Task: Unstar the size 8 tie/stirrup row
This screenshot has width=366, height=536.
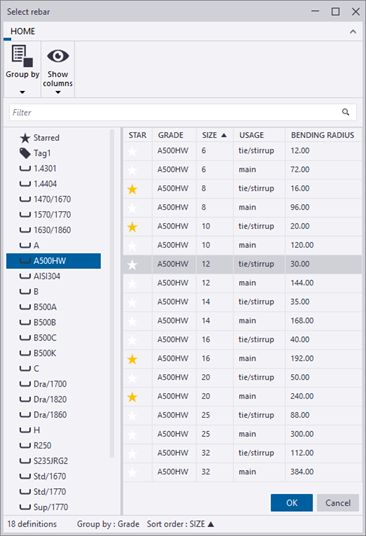Action: pos(132,189)
